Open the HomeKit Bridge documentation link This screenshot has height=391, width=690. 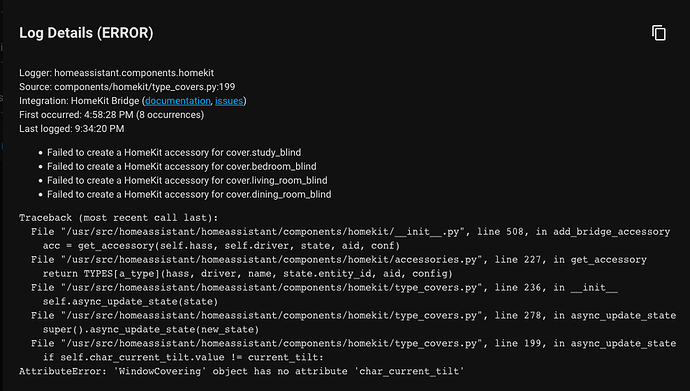(x=178, y=101)
